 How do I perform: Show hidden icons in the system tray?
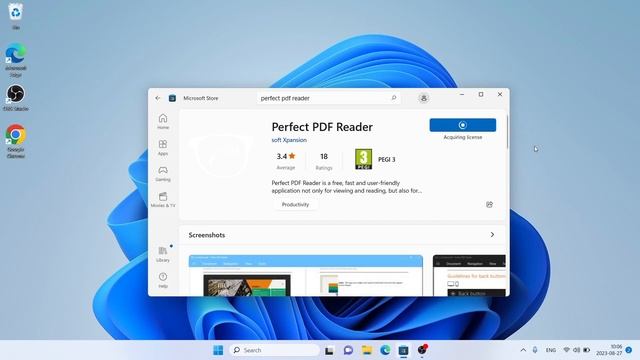523,350
